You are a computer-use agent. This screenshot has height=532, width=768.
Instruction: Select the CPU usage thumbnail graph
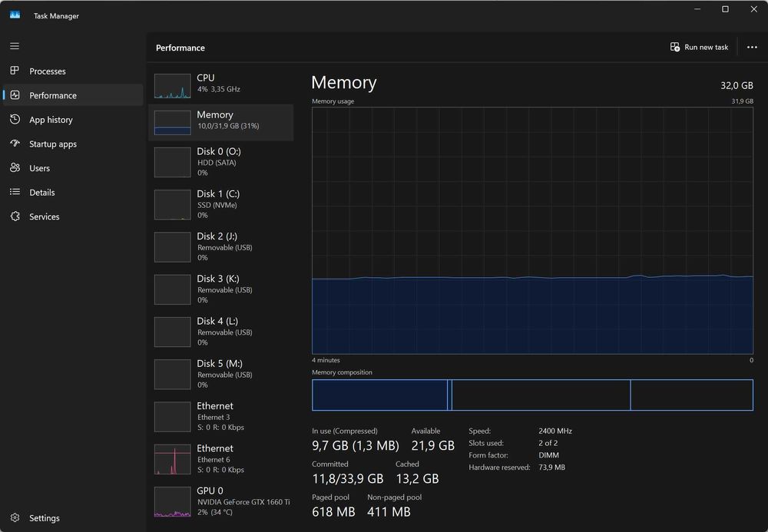(x=172, y=86)
